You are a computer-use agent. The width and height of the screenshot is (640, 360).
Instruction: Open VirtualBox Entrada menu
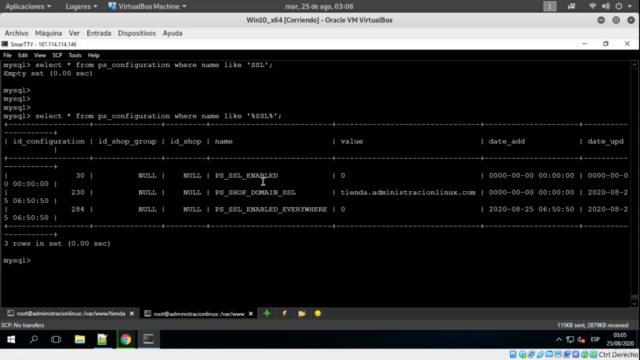tap(99, 33)
